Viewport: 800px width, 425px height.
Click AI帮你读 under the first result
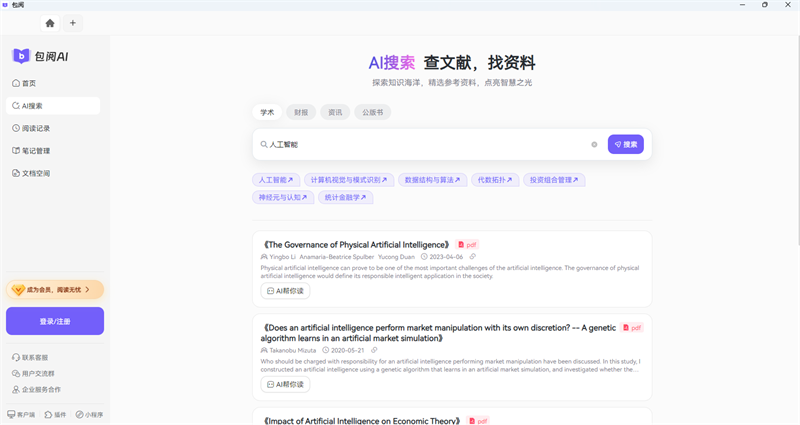tap(286, 291)
